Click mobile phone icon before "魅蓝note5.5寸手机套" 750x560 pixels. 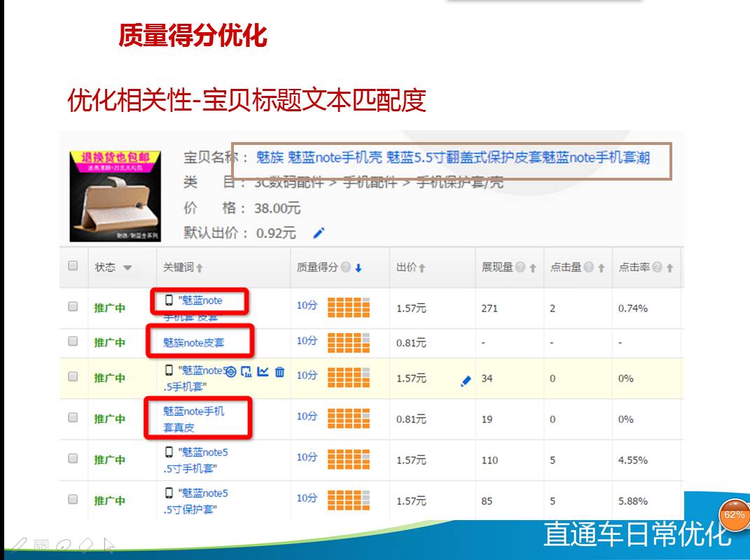tap(169, 452)
